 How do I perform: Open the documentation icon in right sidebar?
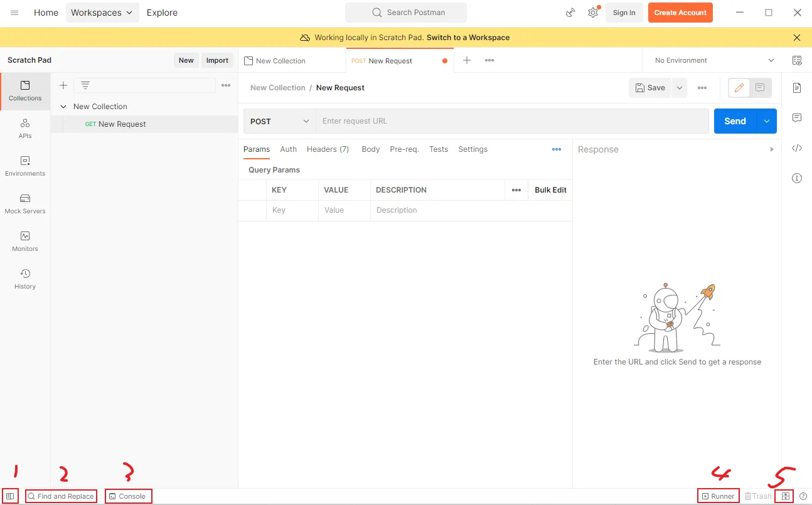coord(797,87)
